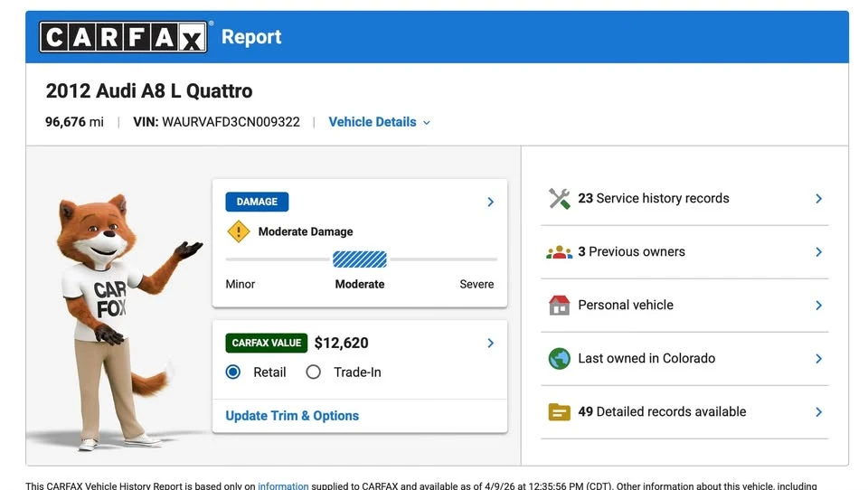
Task: Click the CARFAX logo
Action: 124,37
